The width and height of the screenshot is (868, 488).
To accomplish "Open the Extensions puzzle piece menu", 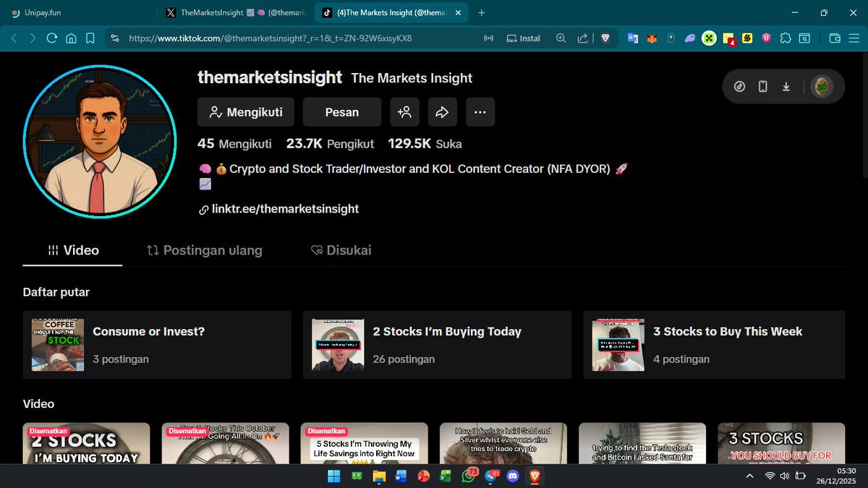I will (786, 38).
